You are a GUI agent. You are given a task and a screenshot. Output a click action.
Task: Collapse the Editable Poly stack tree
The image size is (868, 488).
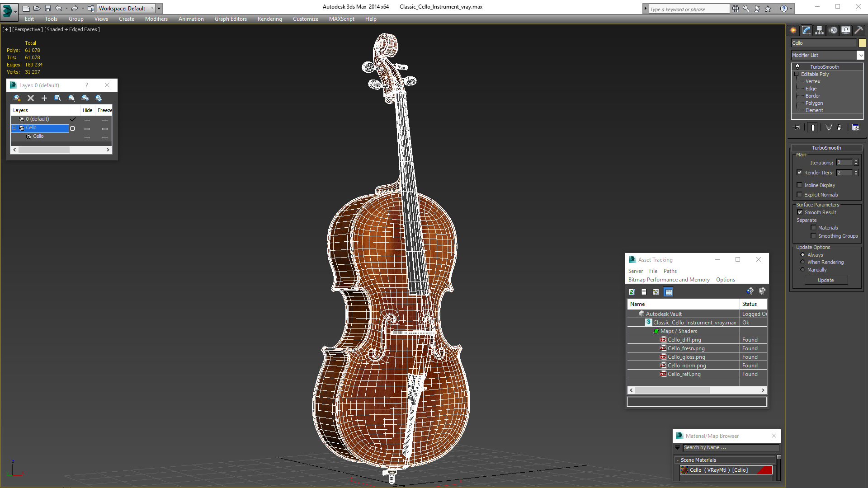(x=797, y=74)
